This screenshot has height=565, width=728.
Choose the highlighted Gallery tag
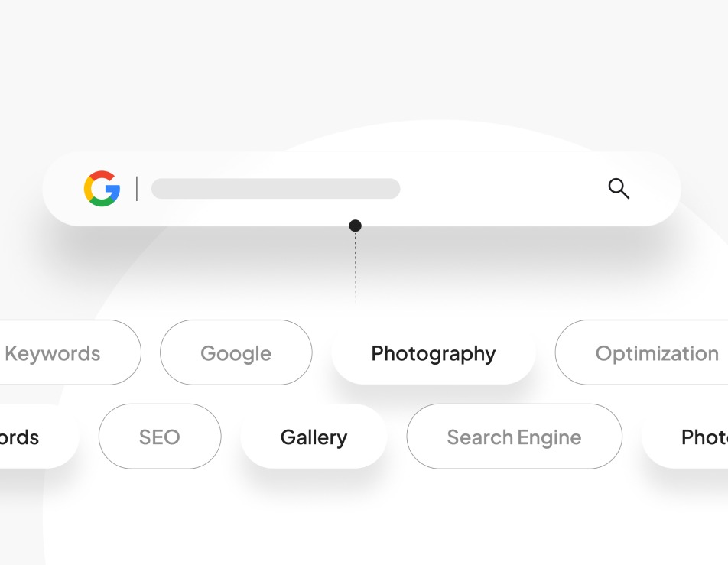pos(314,437)
